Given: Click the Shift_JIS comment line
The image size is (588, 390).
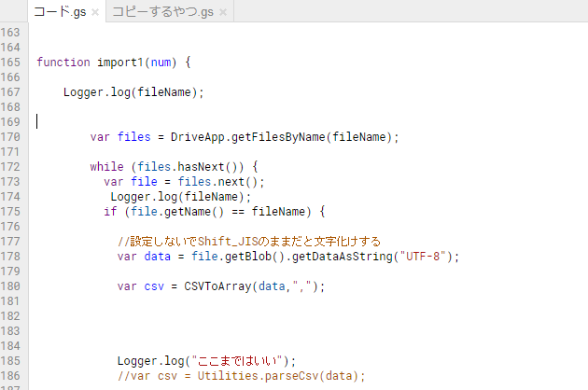Looking at the screenshot, I should 249,242.
